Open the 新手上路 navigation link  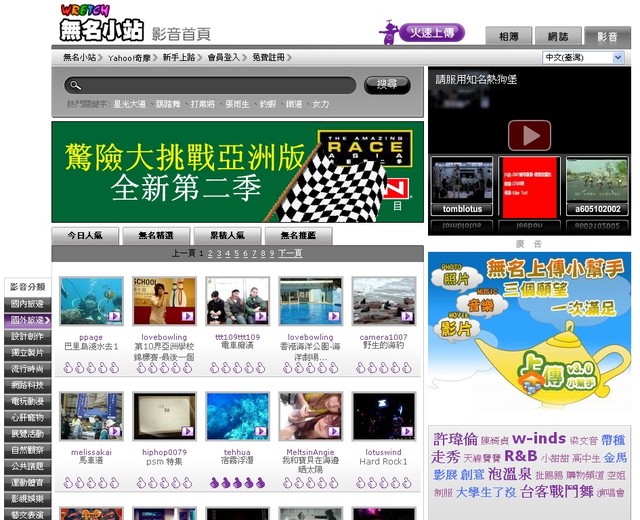click(179, 58)
